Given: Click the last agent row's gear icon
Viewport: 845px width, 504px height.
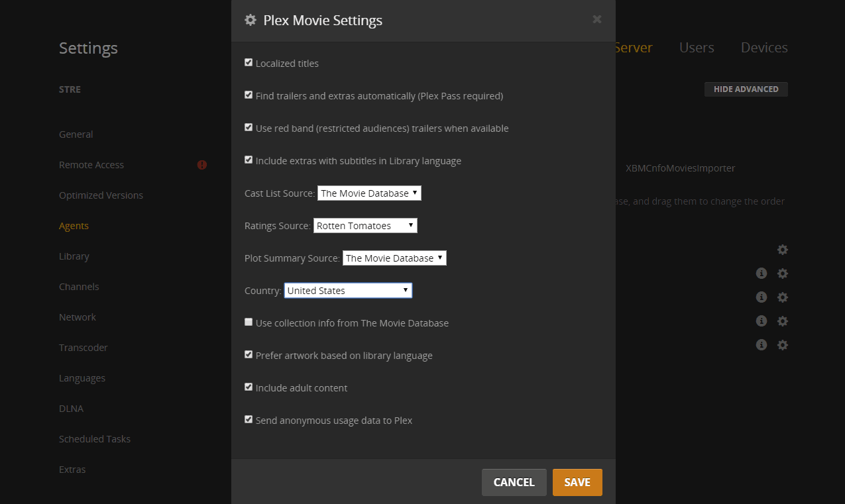Looking at the screenshot, I should (x=783, y=345).
